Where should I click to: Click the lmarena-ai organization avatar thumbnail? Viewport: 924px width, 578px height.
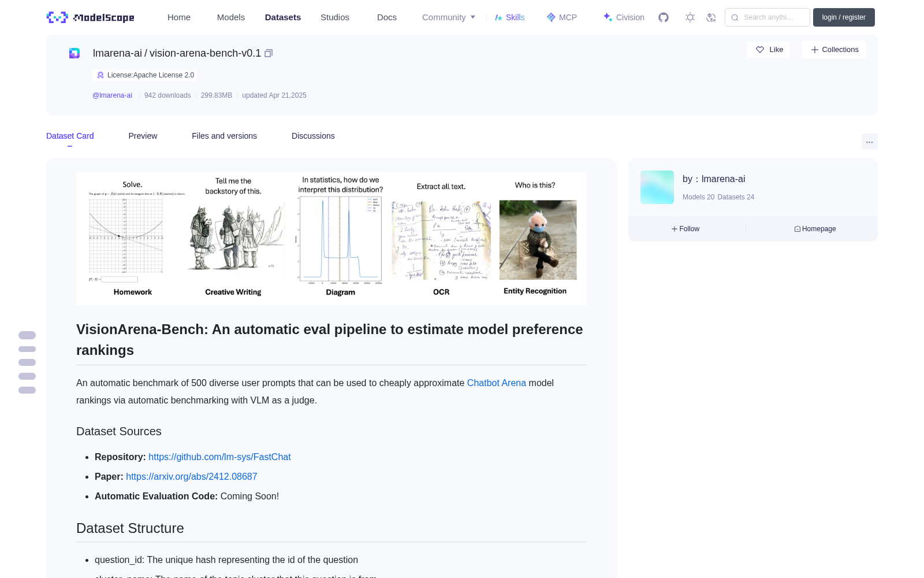(657, 187)
